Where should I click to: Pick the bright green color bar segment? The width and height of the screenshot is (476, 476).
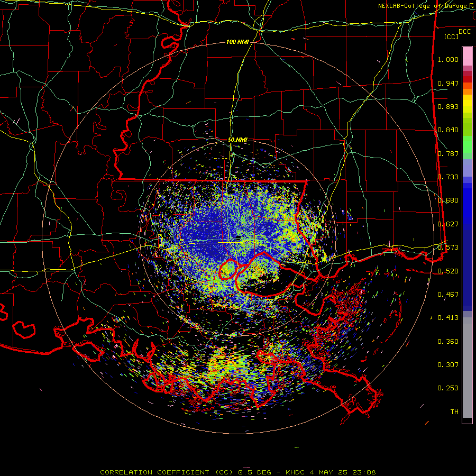(467, 144)
